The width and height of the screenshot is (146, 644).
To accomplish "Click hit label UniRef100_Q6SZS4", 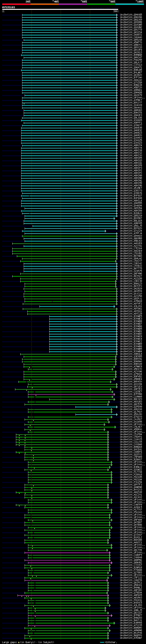I will (x=131, y=32).
